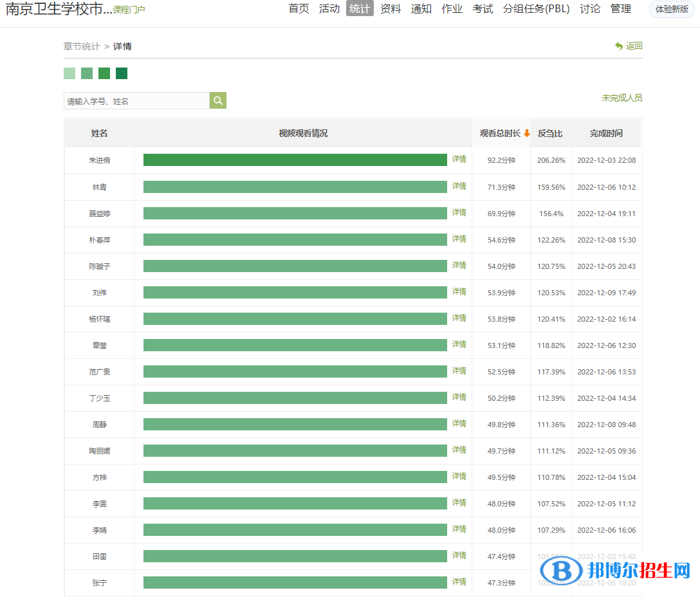Click the 反刍比 column header
Viewport: 700px width, 597px height.
coord(550,133)
